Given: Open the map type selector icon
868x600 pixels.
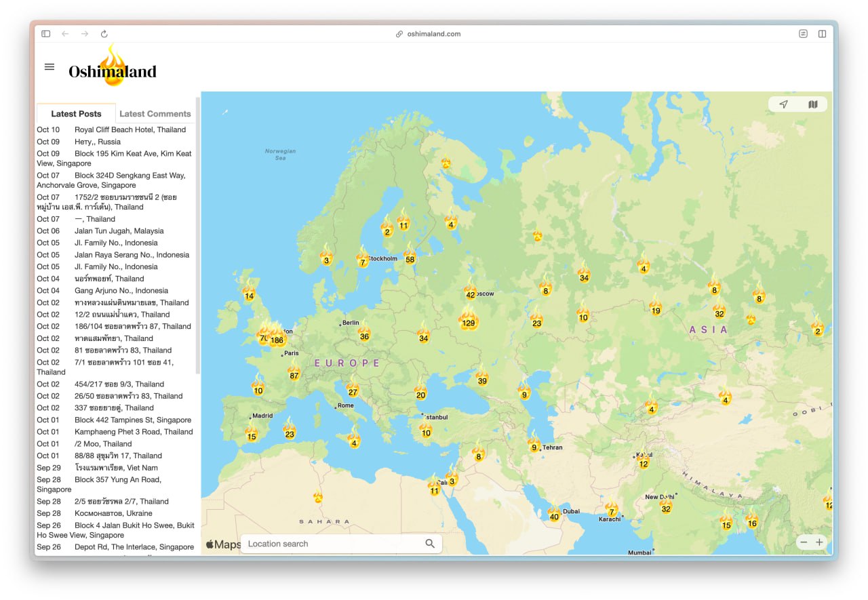Looking at the screenshot, I should pos(813,104).
